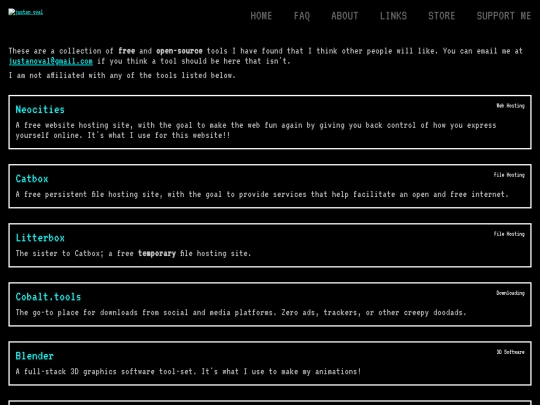This screenshot has height=405, width=540.
Task: Select LINKS in the navigation bar
Action: [x=393, y=16]
